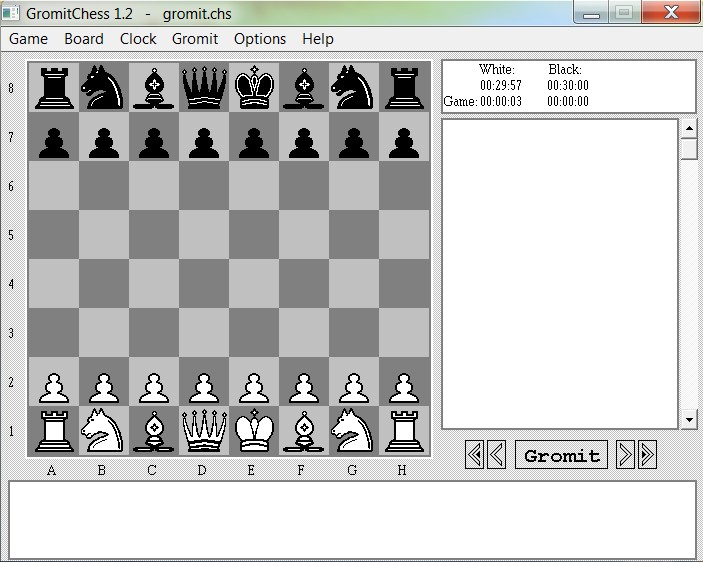The image size is (703, 562).
Task: Pick the black pawn on B7
Action: [x=104, y=143]
